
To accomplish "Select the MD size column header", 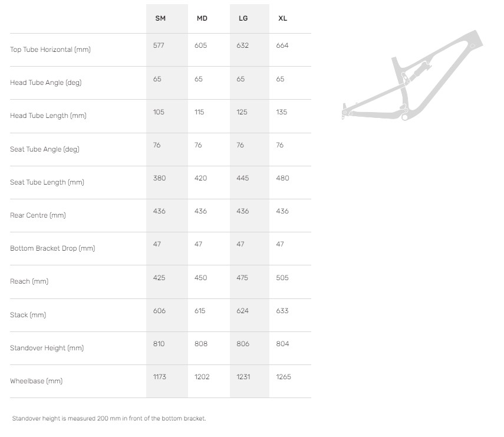I will click(202, 18).
